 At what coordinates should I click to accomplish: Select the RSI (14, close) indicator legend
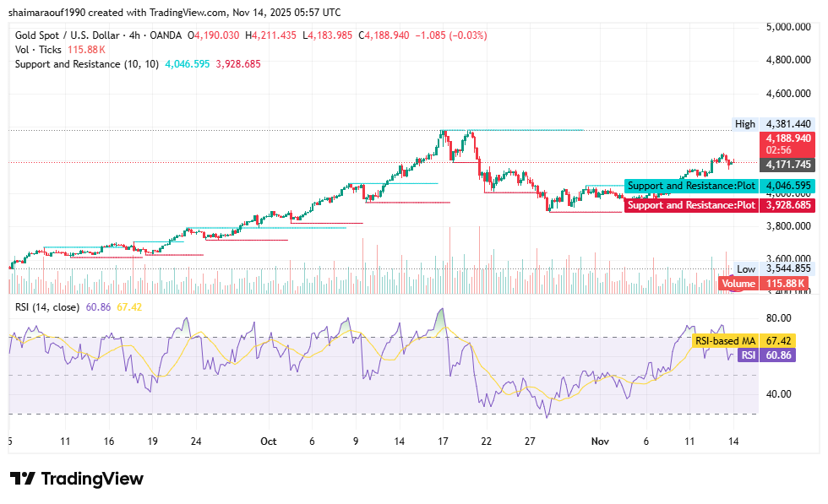(x=48, y=307)
